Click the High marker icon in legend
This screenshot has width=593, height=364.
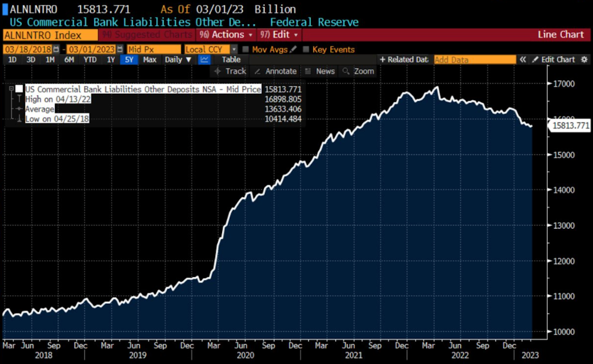pos(20,99)
